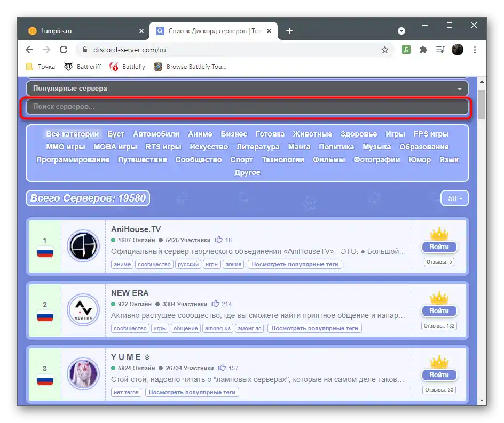Image resolution: width=504 pixels, height=423 pixels.
Task: Click Russian flag of server rank 2
Action: point(45,316)
